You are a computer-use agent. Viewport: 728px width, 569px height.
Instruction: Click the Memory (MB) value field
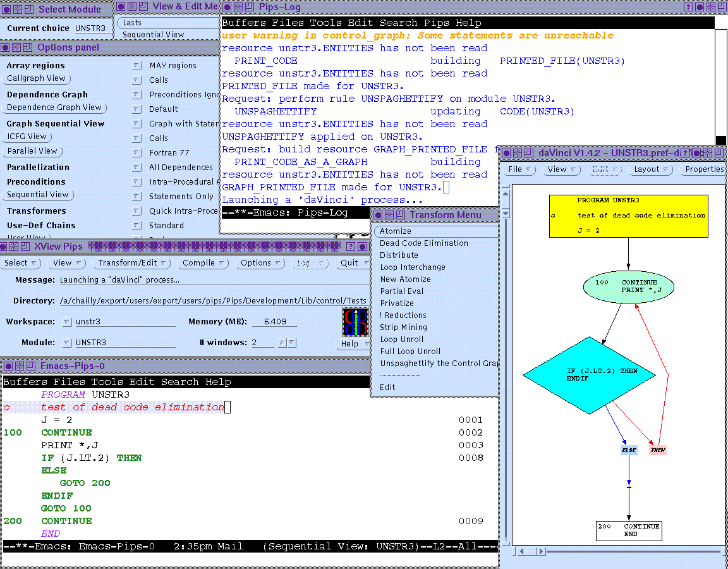coord(274,322)
